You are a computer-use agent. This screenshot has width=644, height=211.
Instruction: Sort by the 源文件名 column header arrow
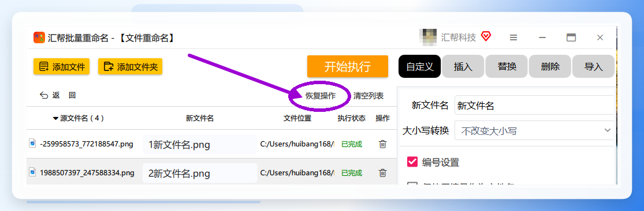(x=55, y=118)
